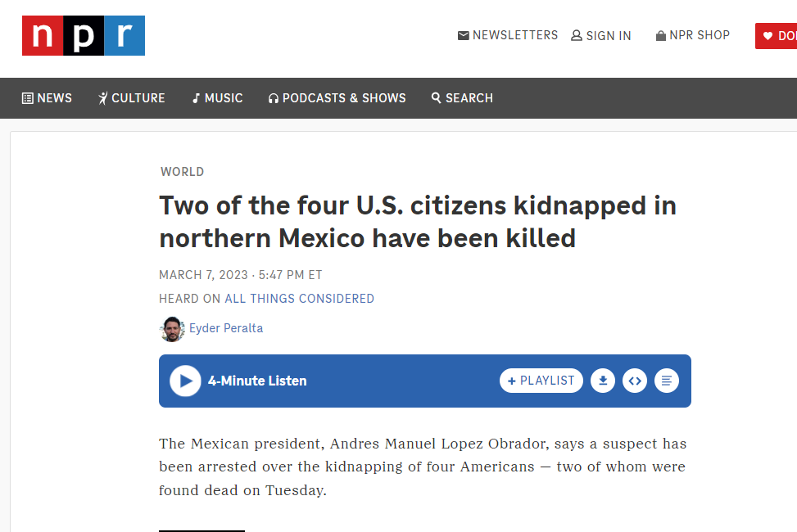Expand the News menu
The height and width of the screenshot is (532, 797).
[47, 98]
